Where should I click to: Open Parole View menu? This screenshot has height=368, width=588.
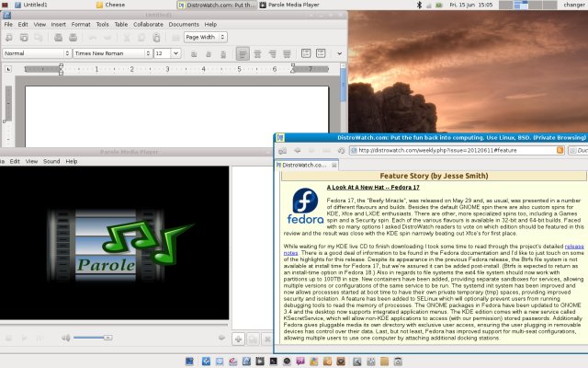pyautogui.click(x=31, y=162)
